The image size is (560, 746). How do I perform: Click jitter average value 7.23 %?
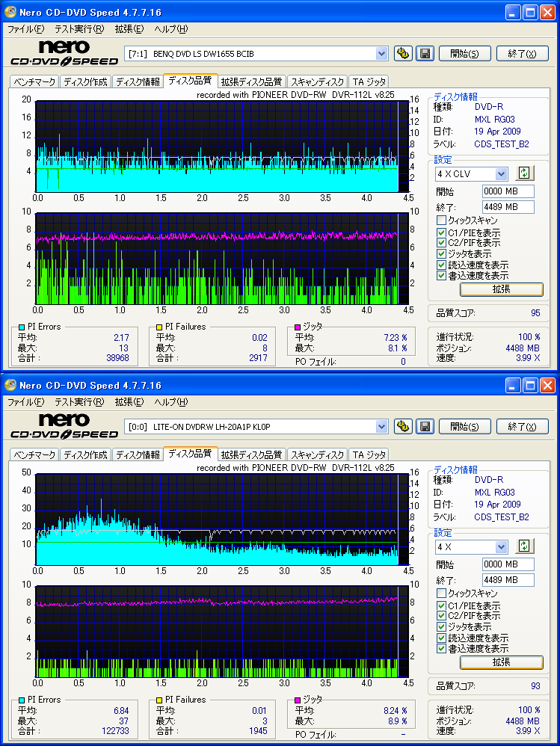click(x=396, y=337)
